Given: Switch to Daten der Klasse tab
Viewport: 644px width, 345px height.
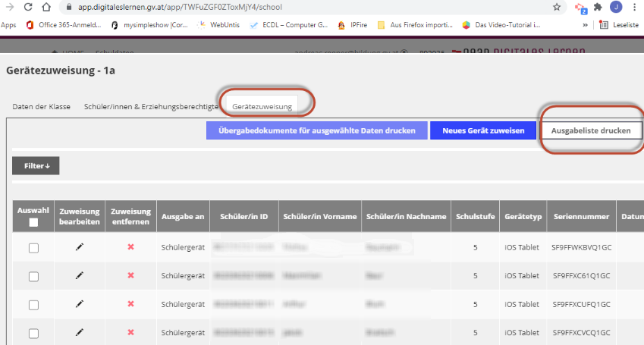Looking at the screenshot, I should point(41,106).
